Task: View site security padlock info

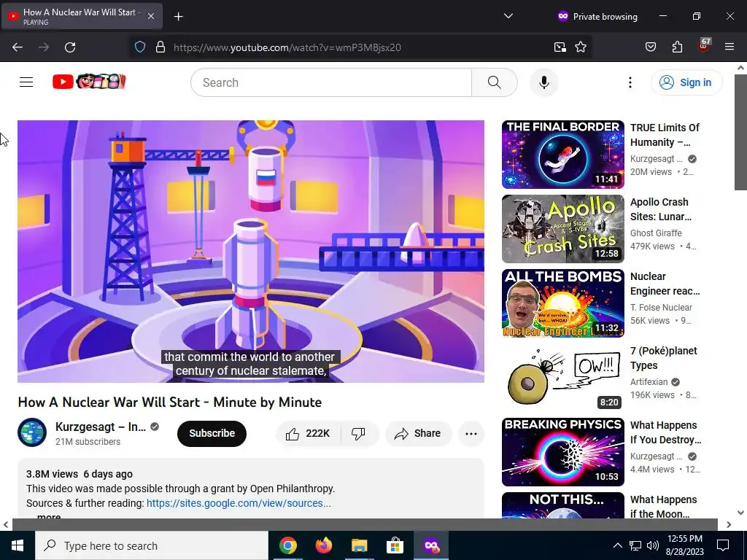Action: tap(160, 47)
